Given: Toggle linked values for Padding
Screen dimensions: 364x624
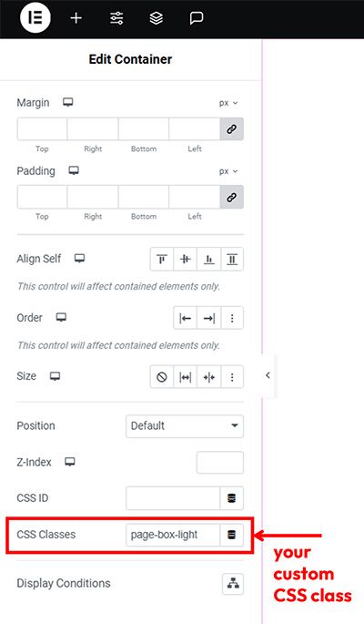Looking at the screenshot, I should [232, 197].
